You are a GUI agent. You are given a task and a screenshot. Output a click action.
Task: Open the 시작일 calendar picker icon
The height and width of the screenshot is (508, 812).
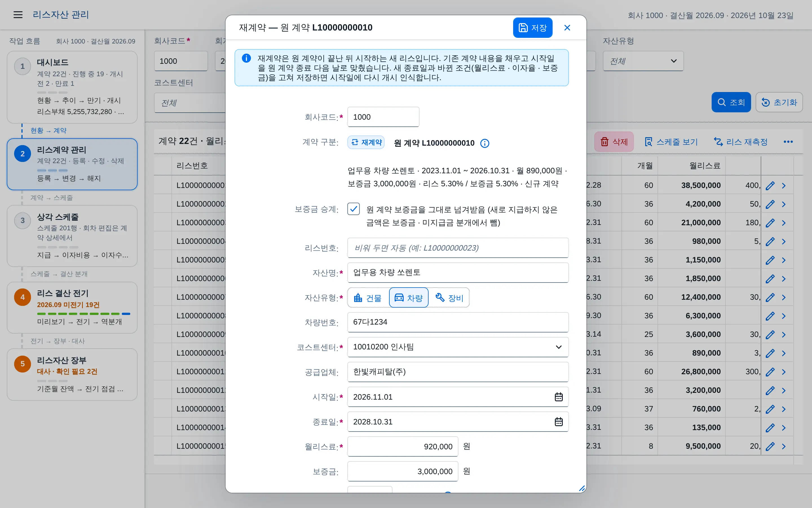click(558, 397)
